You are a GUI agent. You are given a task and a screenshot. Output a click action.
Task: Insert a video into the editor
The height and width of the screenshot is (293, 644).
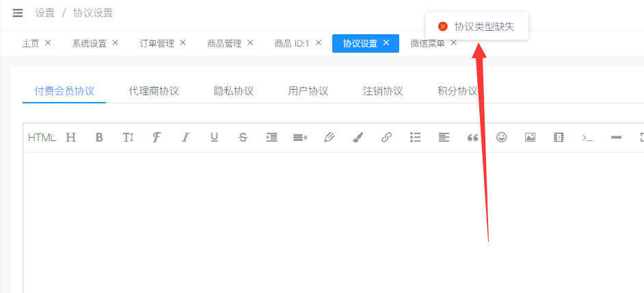click(559, 138)
